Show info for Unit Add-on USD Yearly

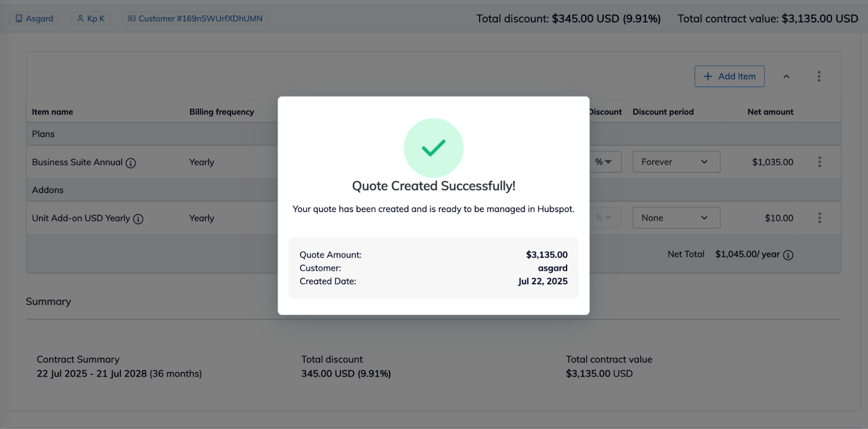click(138, 219)
